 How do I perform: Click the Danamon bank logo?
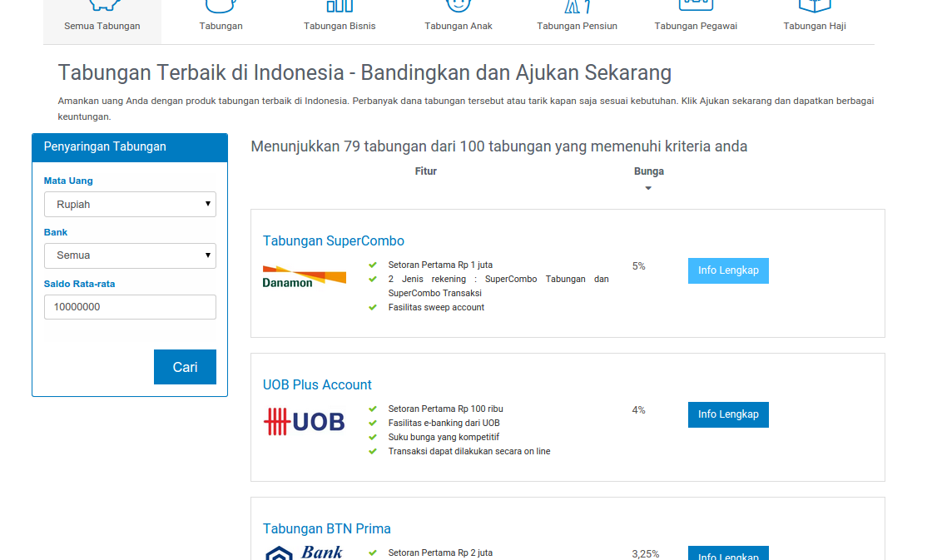point(305,275)
